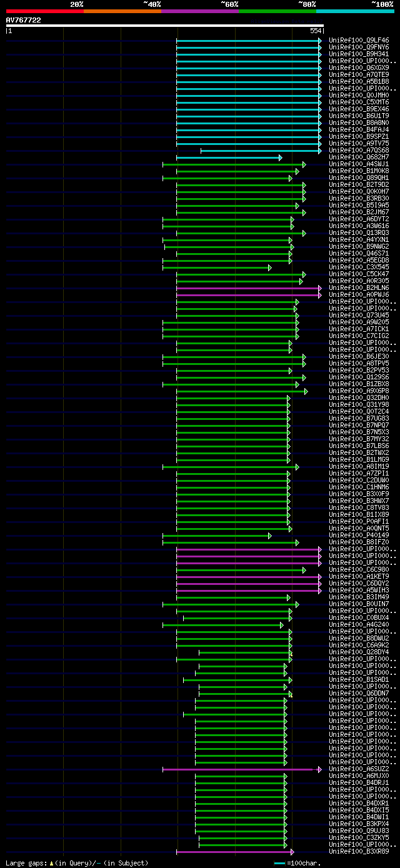Open hit UniRef100_Q9LF46
400x868 pixels.
(x=359, y=41)
